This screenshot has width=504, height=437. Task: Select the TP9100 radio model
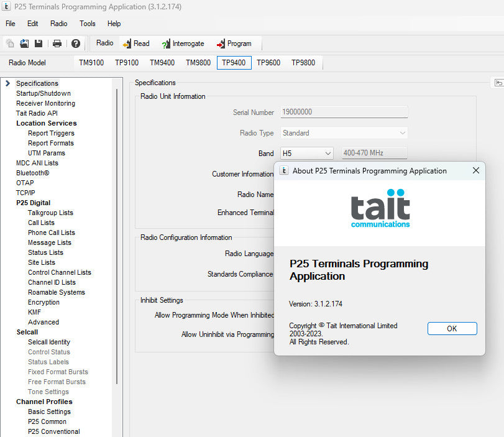pos(127,62)
